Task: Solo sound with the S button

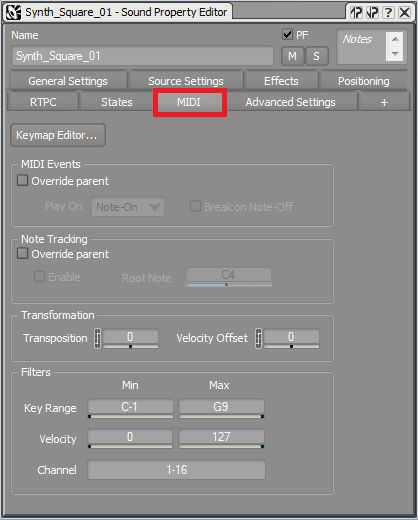Action: click(x=316, y=56)
